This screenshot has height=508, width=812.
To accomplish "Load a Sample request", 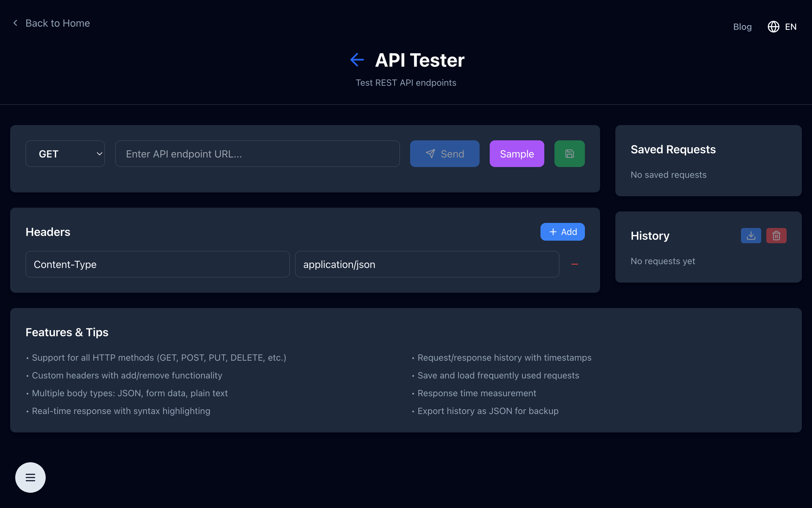I will 517,154.
